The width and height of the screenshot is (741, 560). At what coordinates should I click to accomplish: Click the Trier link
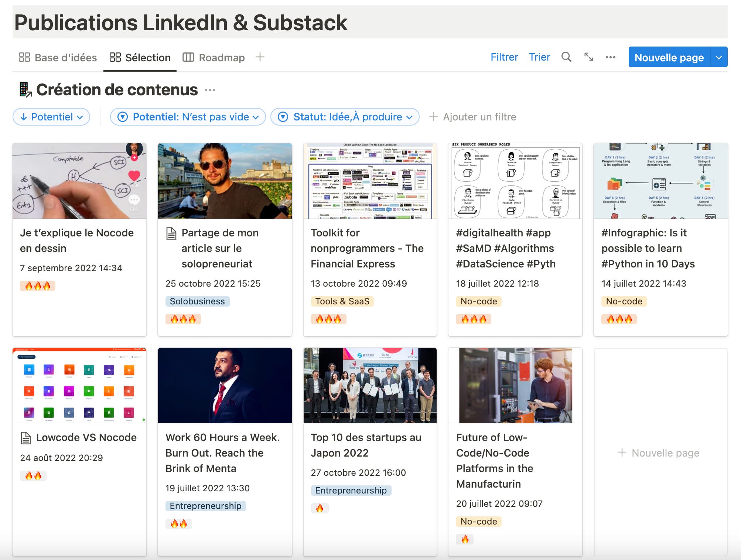[x=539, y=57]
